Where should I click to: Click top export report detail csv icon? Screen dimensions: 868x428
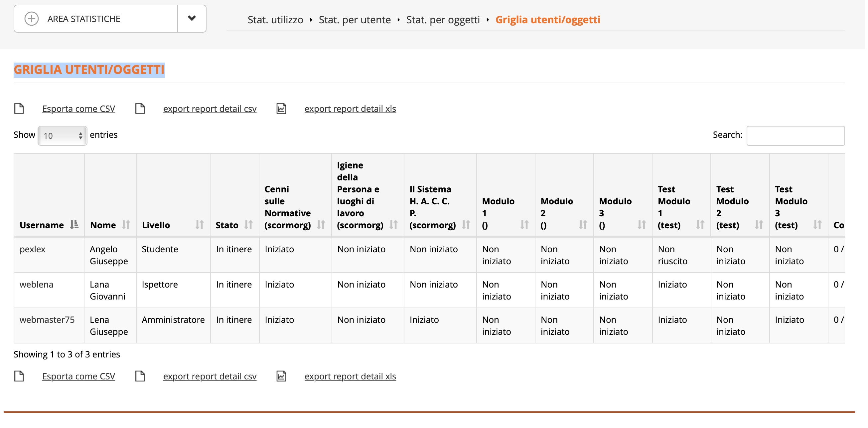[140, 108]
